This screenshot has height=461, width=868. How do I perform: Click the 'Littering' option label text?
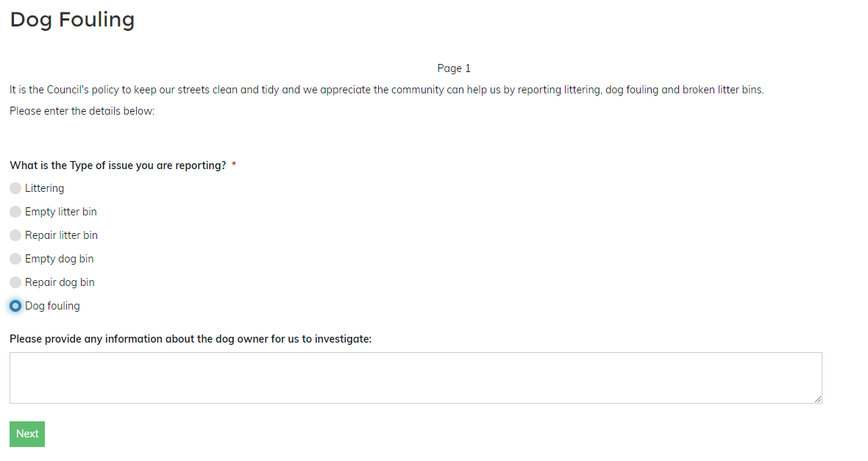44,188
